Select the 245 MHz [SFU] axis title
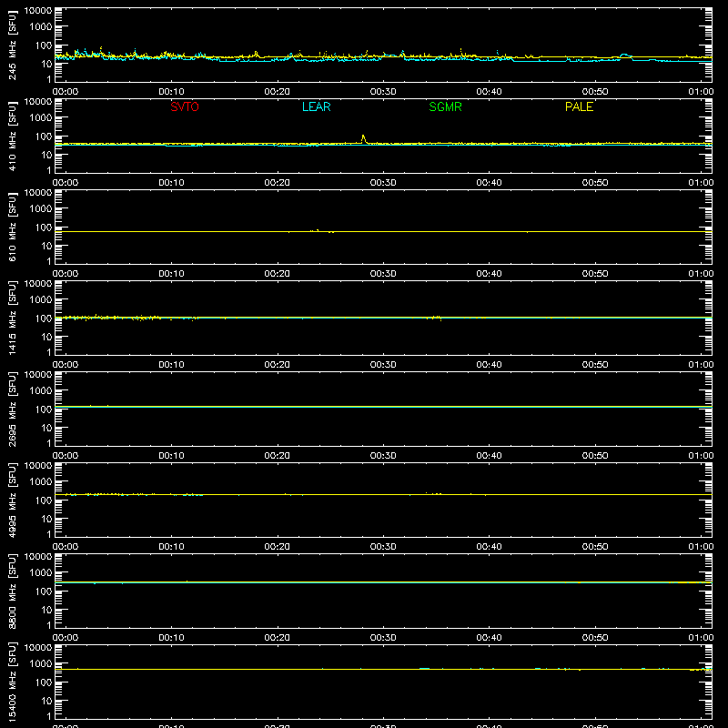728x728 pixels. tap(12, 45)
